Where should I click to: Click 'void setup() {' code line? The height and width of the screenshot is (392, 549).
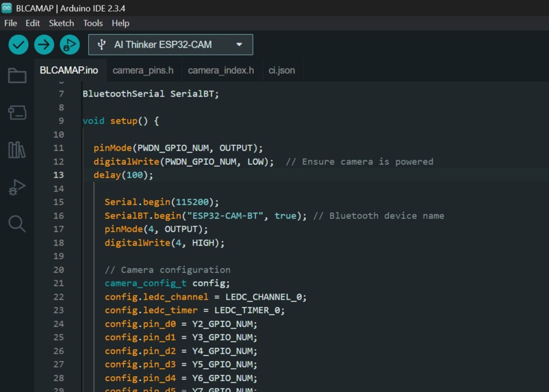pyautogui.click(x=120, y=121)
